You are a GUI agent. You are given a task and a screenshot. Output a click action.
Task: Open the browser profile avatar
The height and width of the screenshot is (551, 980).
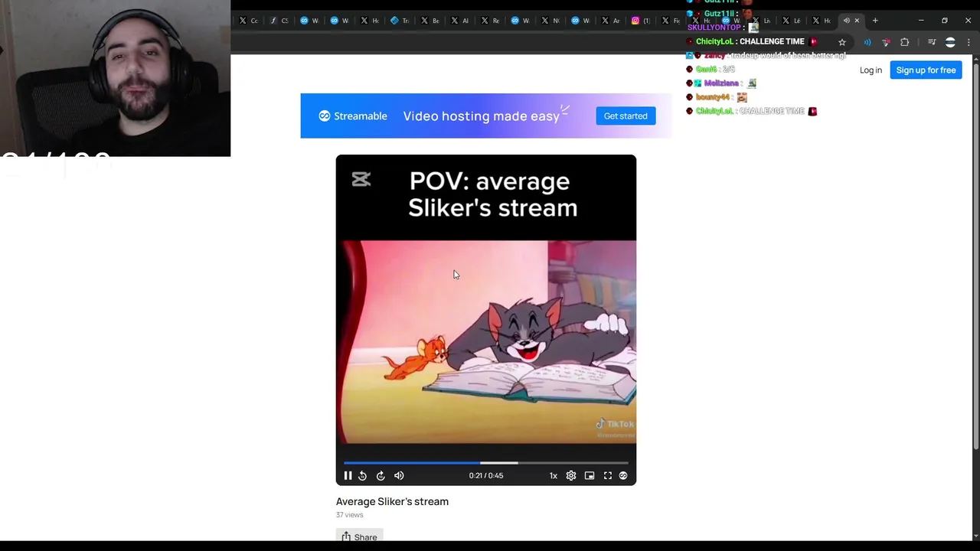(x=950, y=42)
